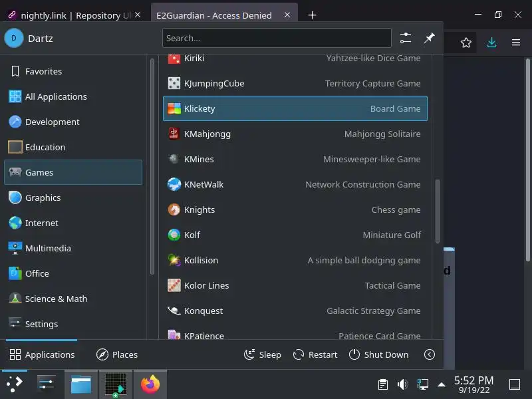Open the Development category
The width and height of the screenshot is (532, 399).
pyautogui.click(x=73, y=122)
